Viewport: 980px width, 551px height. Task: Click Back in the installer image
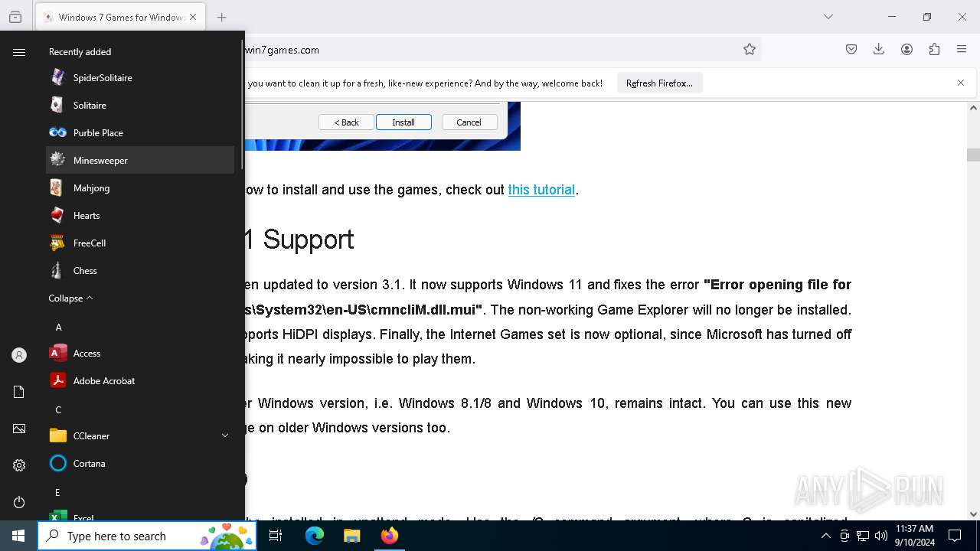click(x=347, y=122)
